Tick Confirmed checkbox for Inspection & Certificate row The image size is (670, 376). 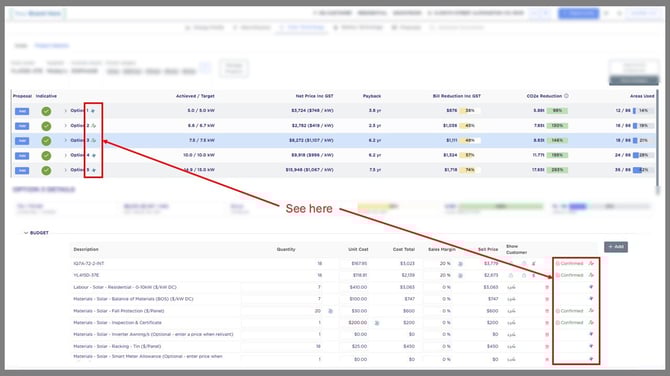[x=558, y=323]
